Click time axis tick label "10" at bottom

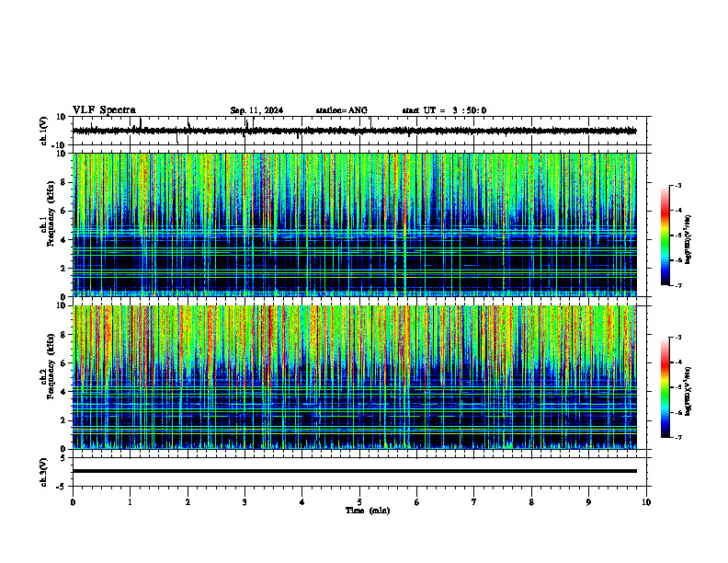[x=646, y=502]
